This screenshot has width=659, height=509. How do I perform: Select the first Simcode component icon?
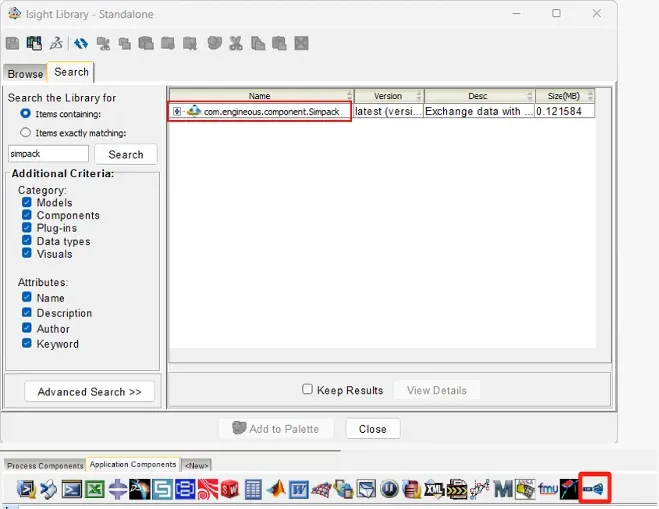click(x=26, y=489)
